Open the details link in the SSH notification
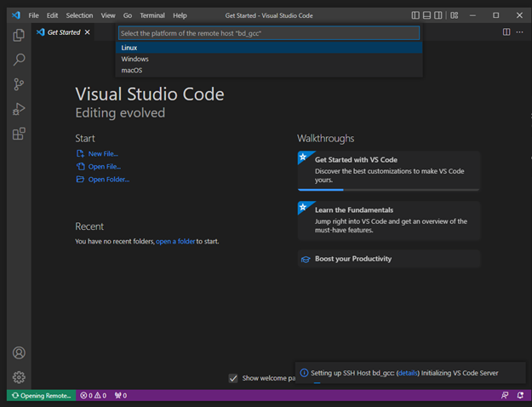532x407 pixels. click(x=408, y=373)
